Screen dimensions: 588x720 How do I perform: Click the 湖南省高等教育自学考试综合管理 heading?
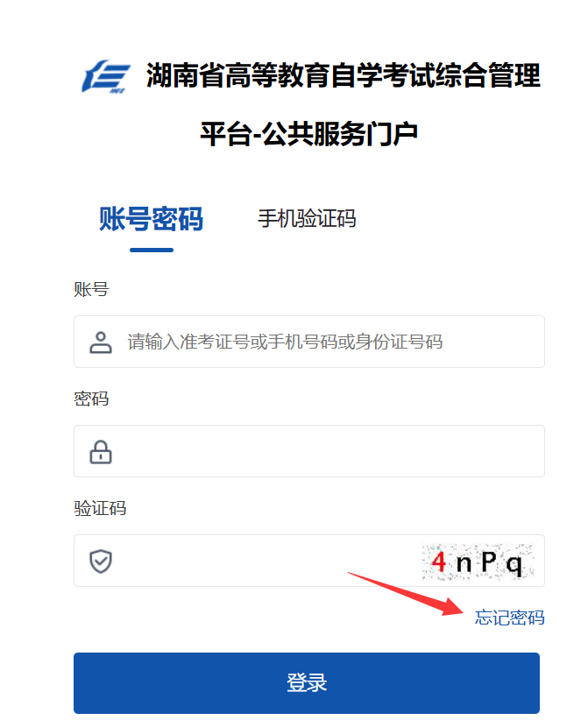pyautogui.click(x=344, y=75)
